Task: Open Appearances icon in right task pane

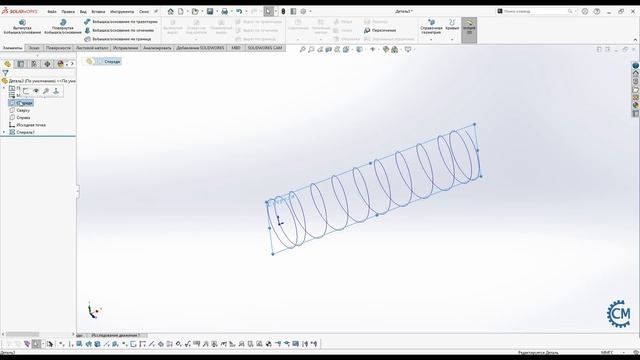Action: [635, 105]
